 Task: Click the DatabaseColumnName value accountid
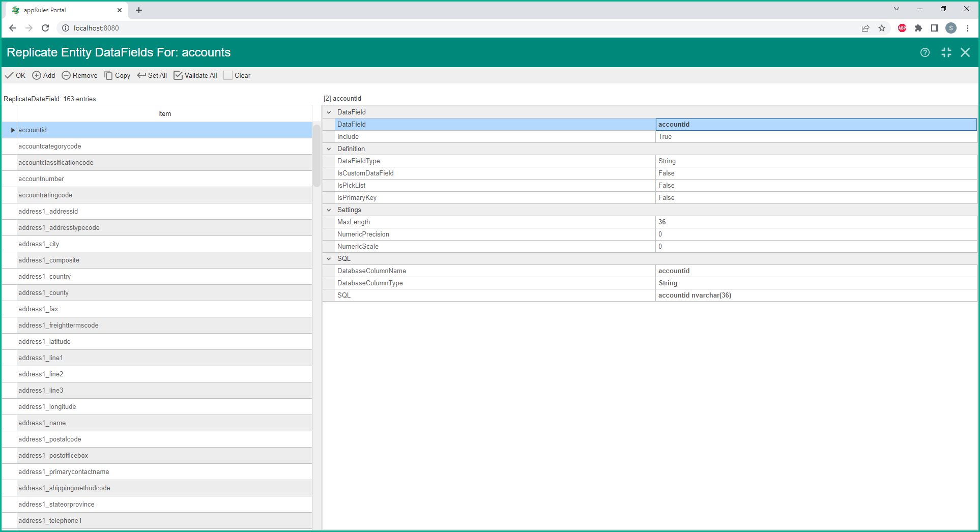click(x=816, y=271)
